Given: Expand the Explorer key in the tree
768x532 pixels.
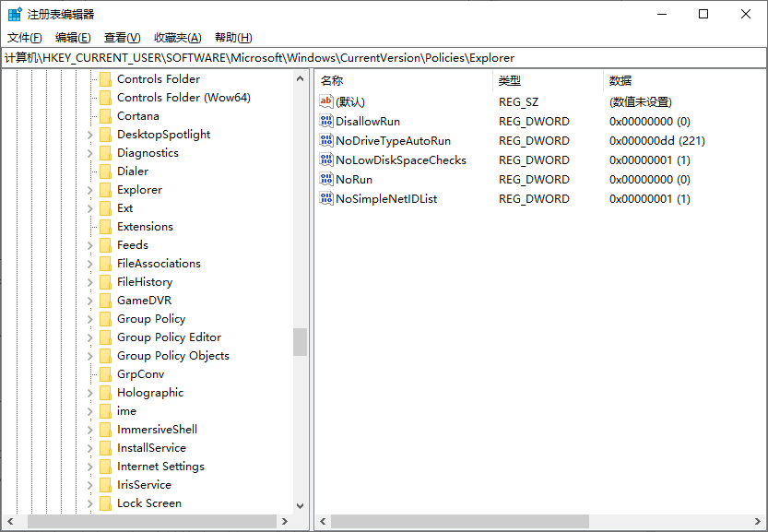Looking at the screenshot, I should coord(90,190).
